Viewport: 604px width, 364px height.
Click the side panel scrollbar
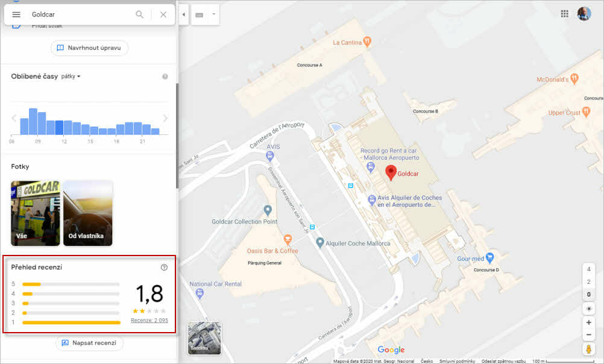(177, 136)
